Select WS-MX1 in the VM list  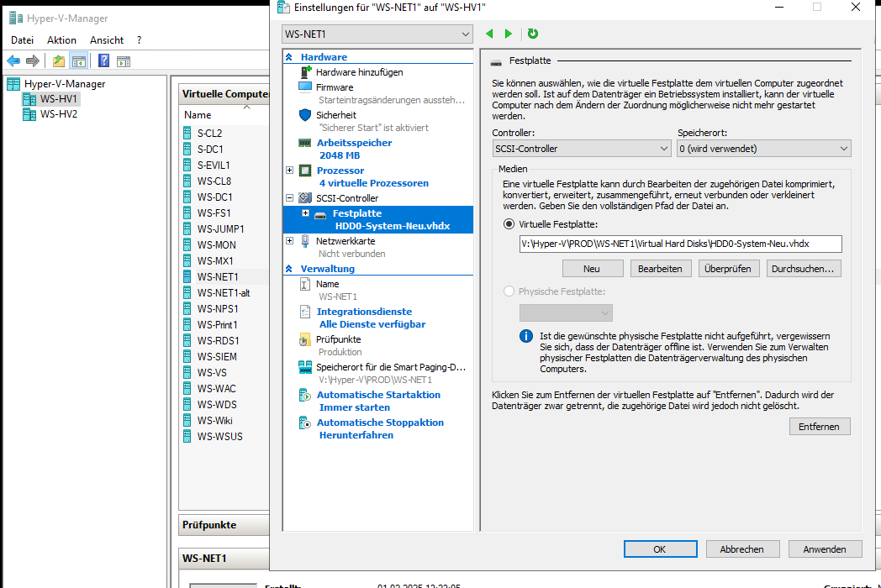click(x=215, y=260)
